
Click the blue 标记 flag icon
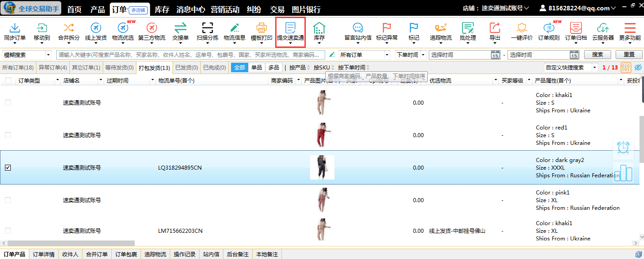tap(414, 28)
